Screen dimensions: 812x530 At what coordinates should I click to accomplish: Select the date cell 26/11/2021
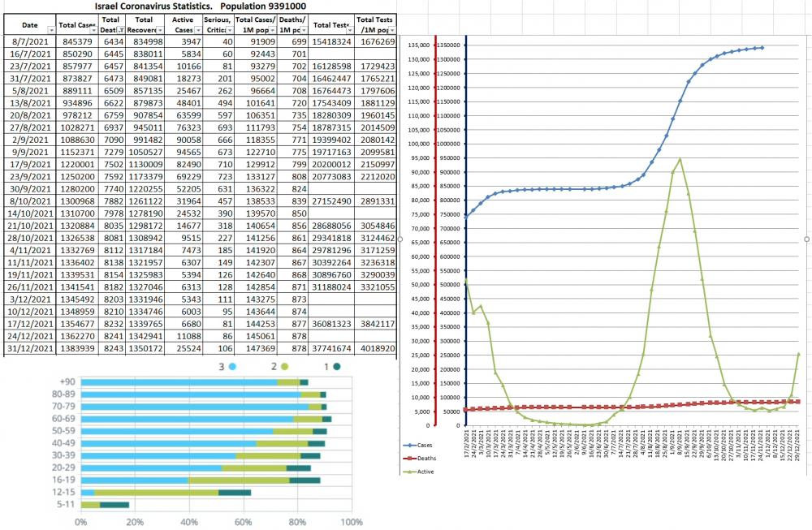30,287
